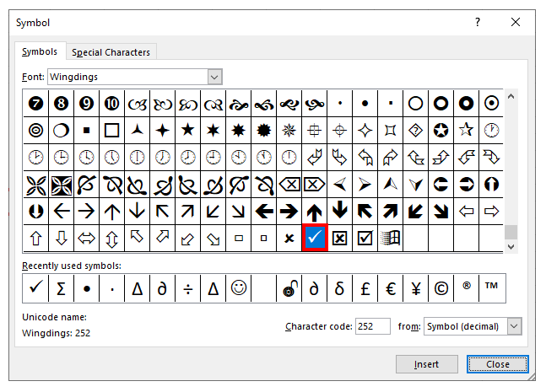This screenshot has height=392, width=546.
Task: Choose the copyright symbol in recent symbols
Action: click(x=441, y=288)
